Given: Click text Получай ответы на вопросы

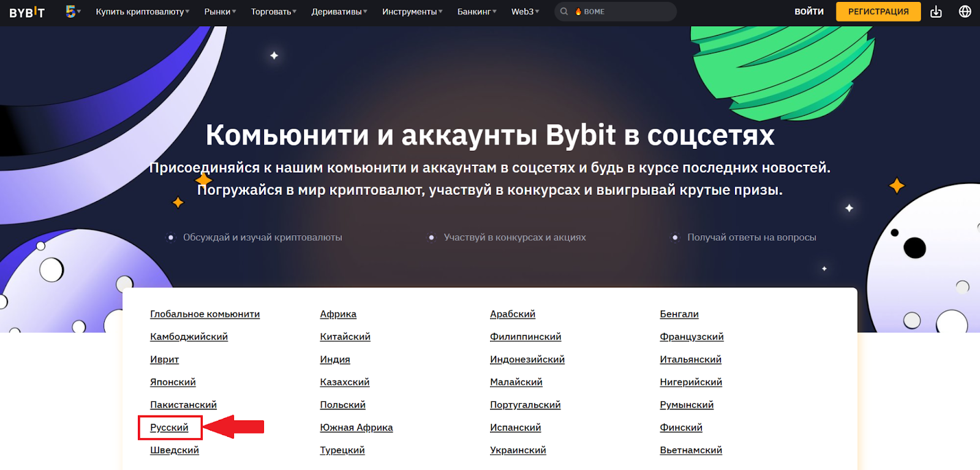Looking at the screenshot, I should click(752, 237).
